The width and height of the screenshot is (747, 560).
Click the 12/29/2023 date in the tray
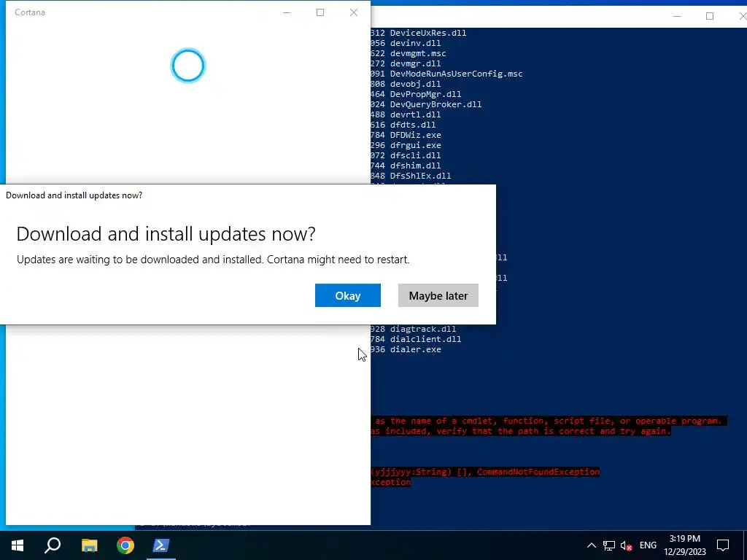pyautogui.click(x=684, y=553)
